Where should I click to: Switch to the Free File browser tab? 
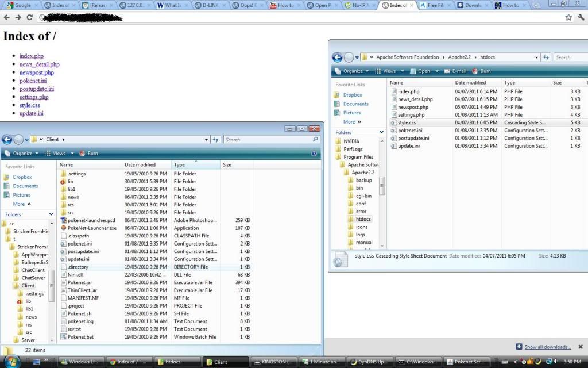(434, 5)
